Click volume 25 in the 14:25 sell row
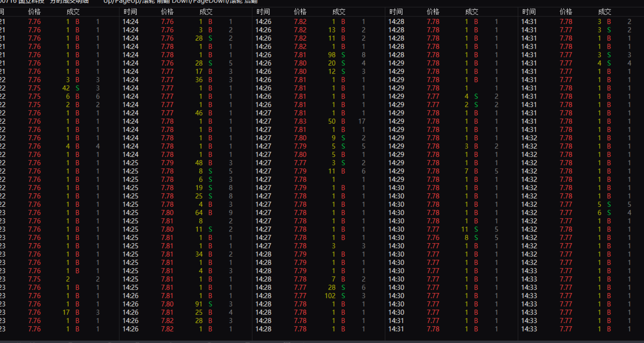Image resolution: width=644 pixels, height=343 pixels. [199, 196]
